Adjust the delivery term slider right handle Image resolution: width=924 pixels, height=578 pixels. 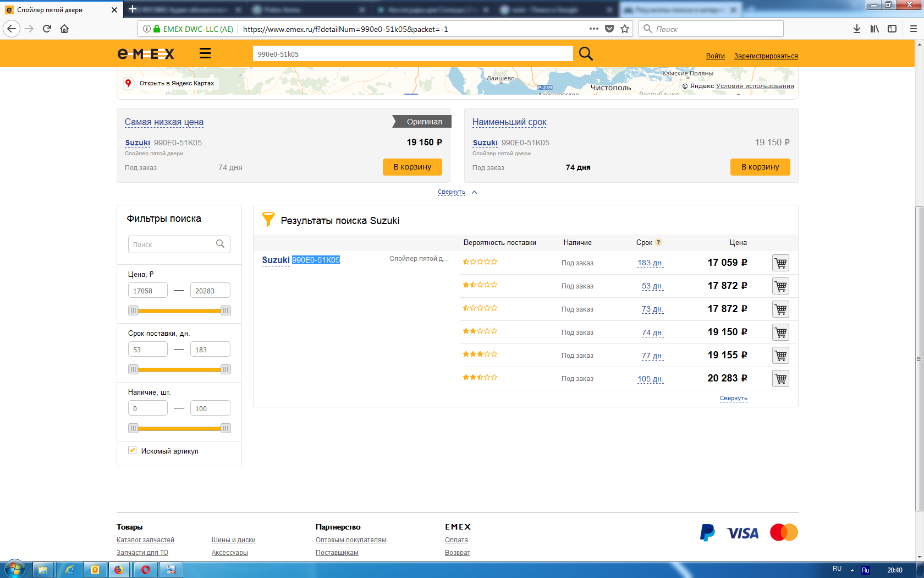[x=226, y=369]
